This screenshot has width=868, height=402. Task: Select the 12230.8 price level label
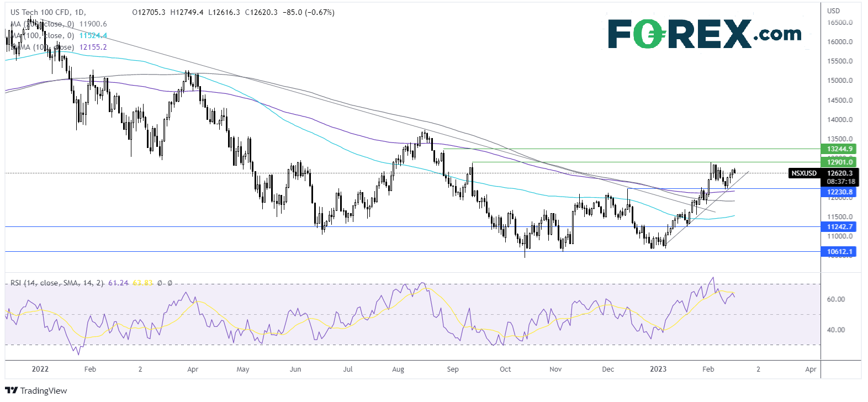[x=840, y=192]
